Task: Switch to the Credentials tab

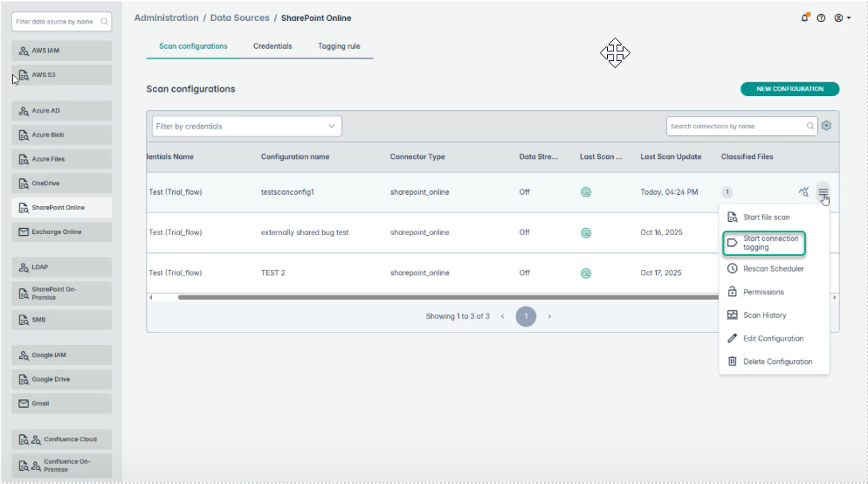Action: (272, 46)
